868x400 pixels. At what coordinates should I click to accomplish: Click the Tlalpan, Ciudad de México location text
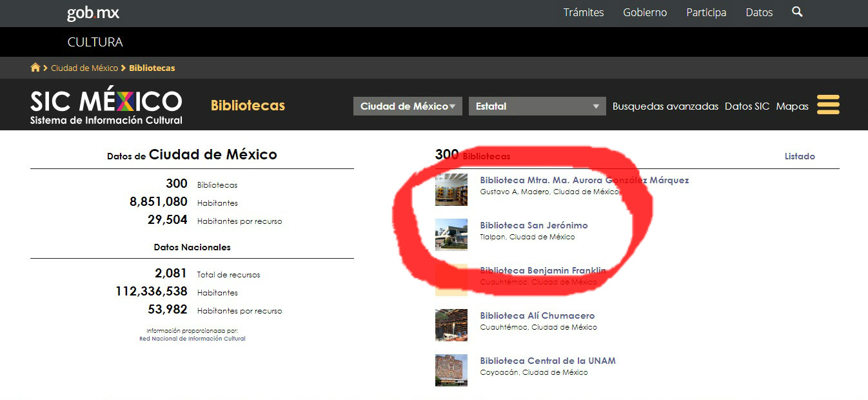point(528,237)
